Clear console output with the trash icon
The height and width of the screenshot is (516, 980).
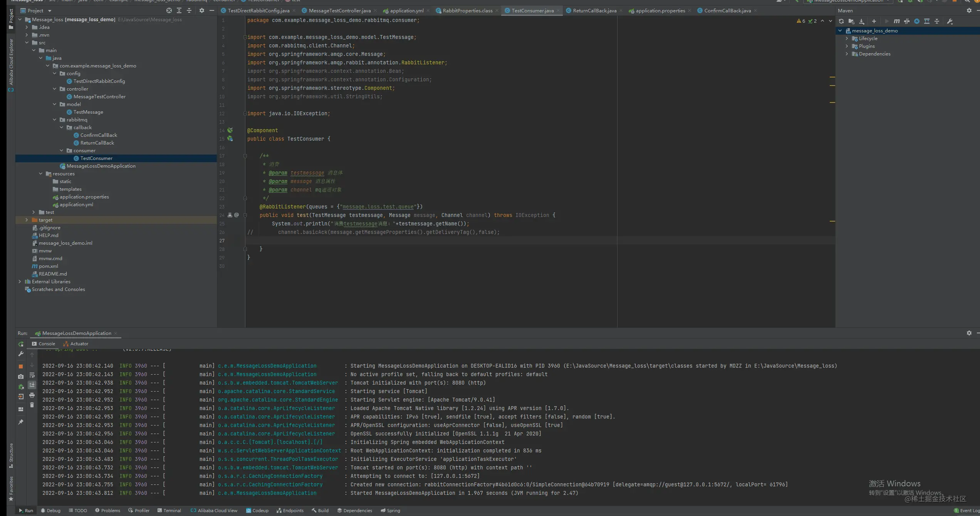pos(32,405)
